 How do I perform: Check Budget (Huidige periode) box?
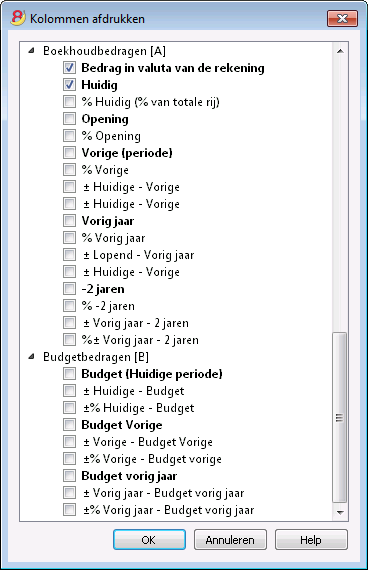coord(69,374)
